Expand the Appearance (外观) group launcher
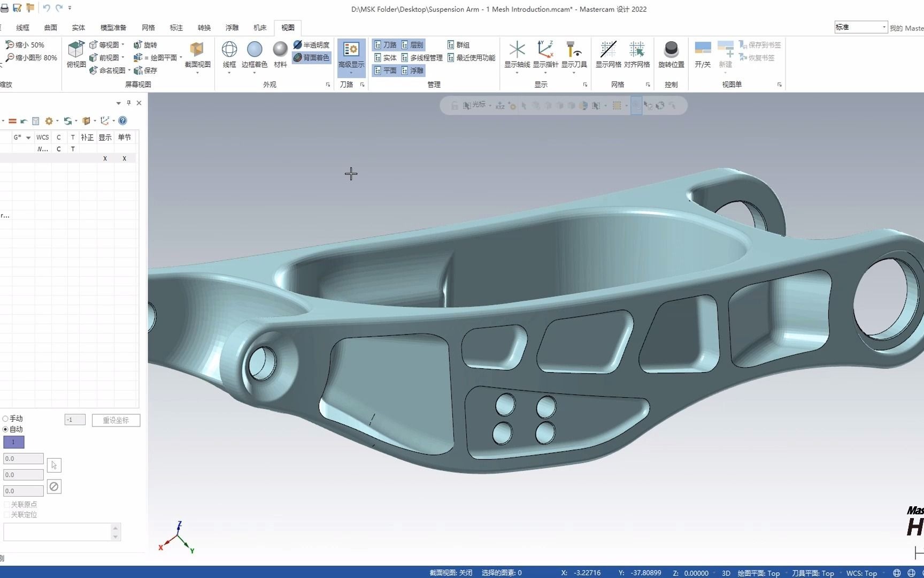Image resolution: width=924 pixels, height=578 pixels. pyautogui.click(x=328, y=85)
